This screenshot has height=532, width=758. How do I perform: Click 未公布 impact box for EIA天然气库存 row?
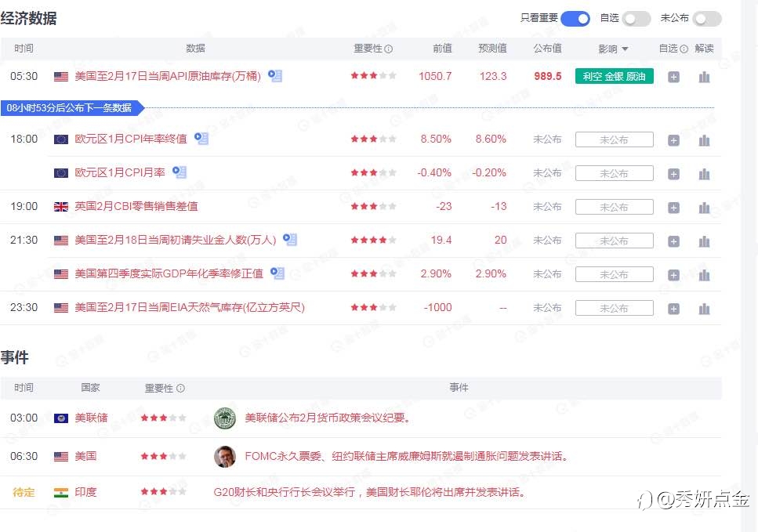pos(614,308)
